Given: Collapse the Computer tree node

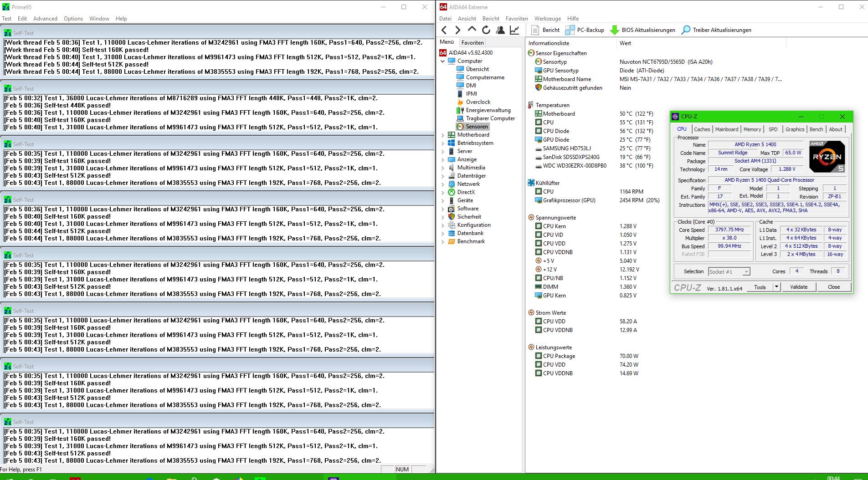Looking at the screenshot, I should 443,61.
